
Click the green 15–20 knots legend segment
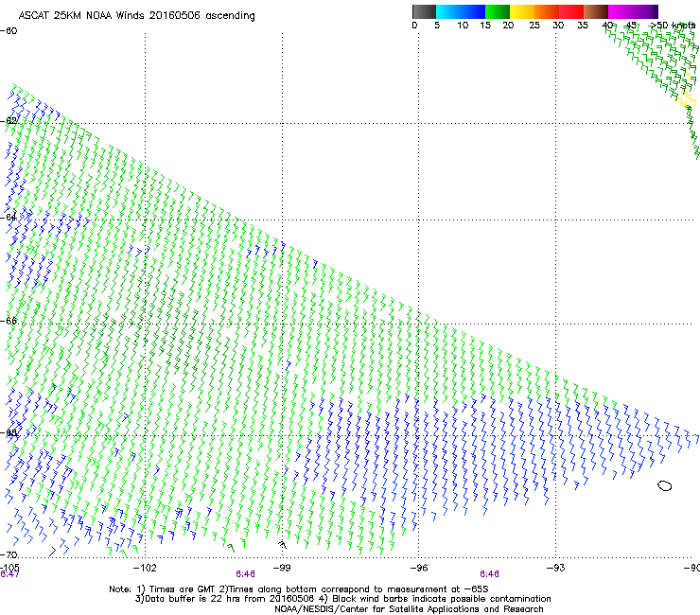point(498,11)
